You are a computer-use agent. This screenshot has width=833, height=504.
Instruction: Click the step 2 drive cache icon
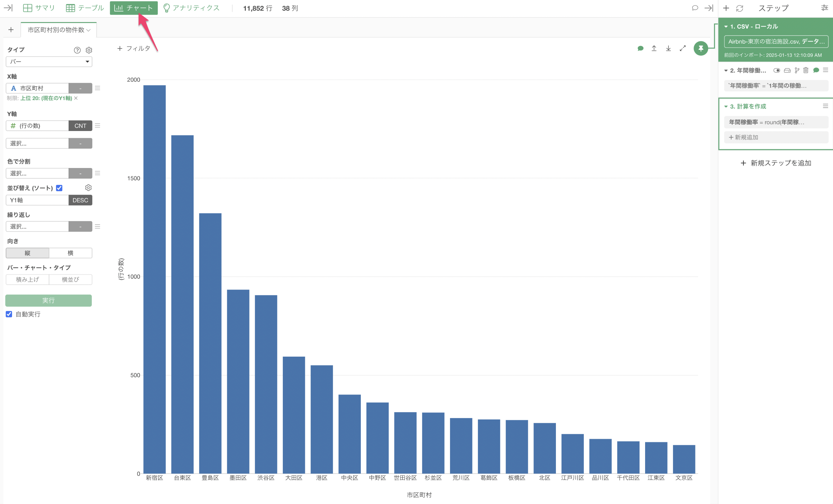(787, 70)
